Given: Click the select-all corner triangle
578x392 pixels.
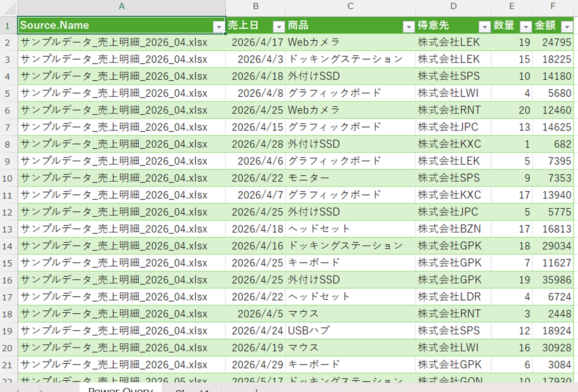Looking at the screenshot, I should tap(9, 8).
